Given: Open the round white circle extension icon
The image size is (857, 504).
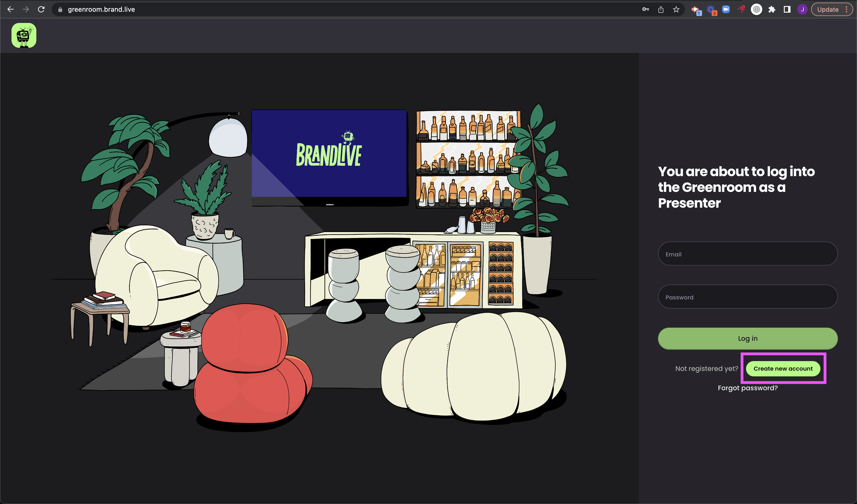Looking at the screenshot, I should pyautogui.click(x=757, y=10).
